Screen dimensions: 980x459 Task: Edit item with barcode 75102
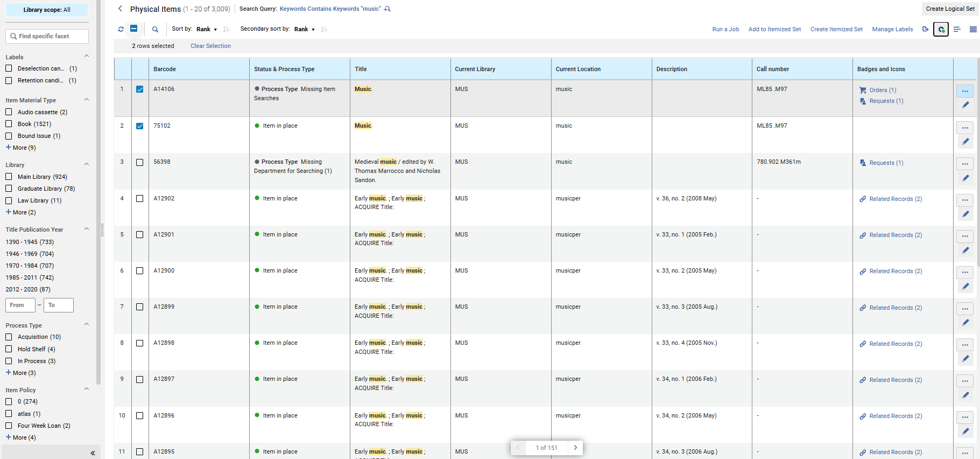click(965, 142)
